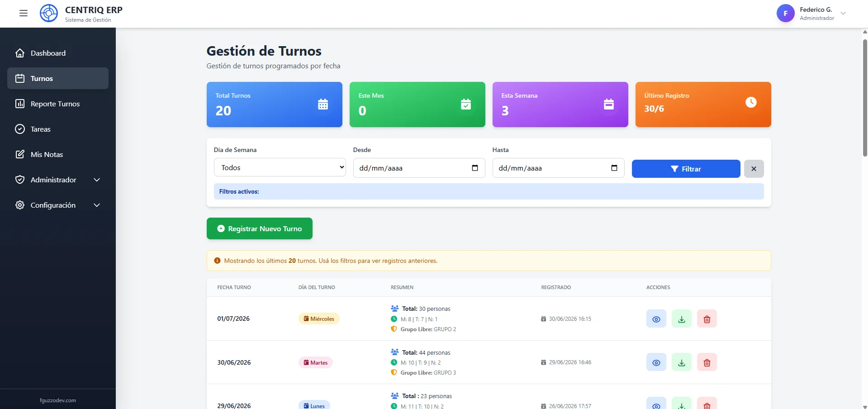
Task: Click the Esta Semana card
Action: 560,105
